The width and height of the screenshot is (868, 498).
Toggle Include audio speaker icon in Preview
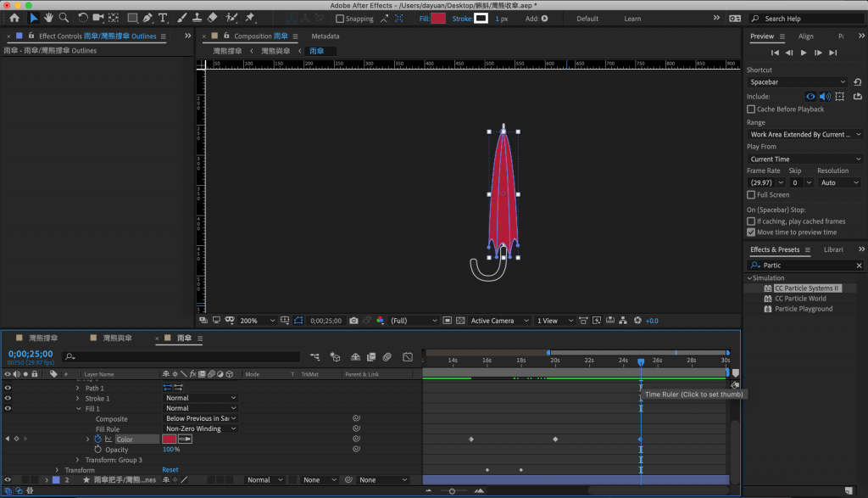pyautogui.click(x=825, y=97)
